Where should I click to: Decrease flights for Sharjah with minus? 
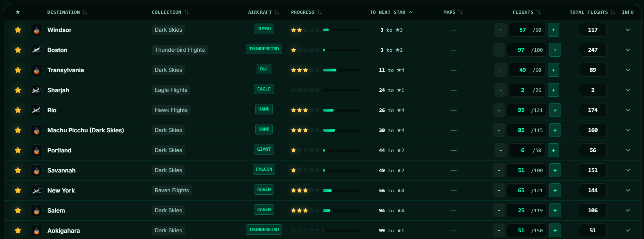(x=501, y=90)
